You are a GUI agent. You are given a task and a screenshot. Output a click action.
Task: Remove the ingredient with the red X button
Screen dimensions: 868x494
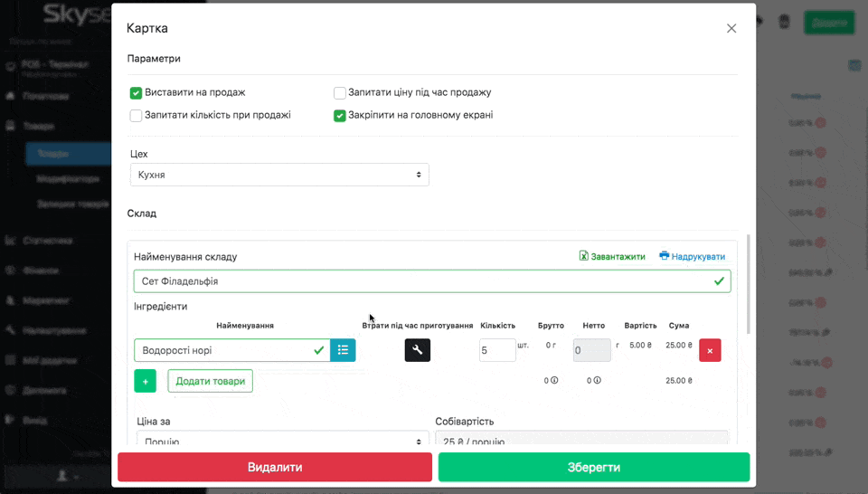710,350
